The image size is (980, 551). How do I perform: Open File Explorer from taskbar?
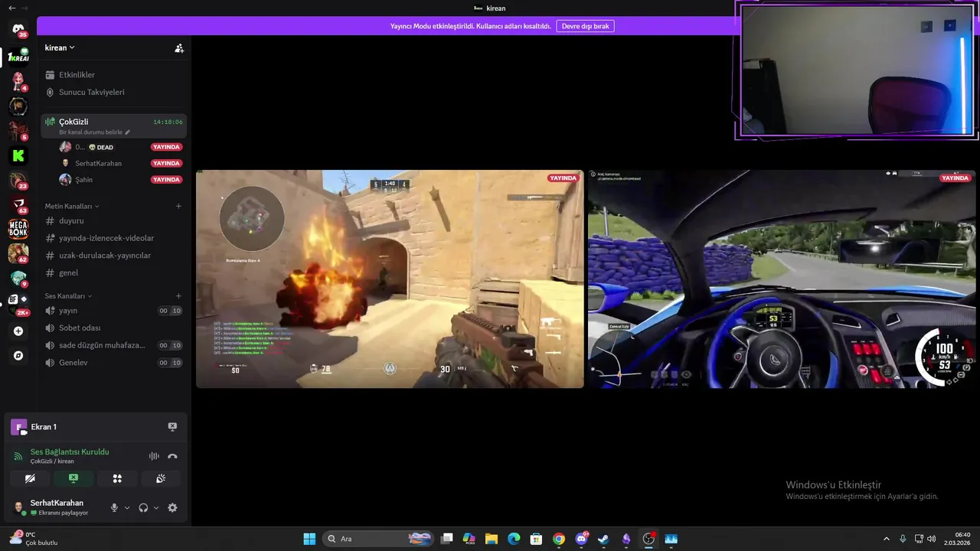coord(492,539)
